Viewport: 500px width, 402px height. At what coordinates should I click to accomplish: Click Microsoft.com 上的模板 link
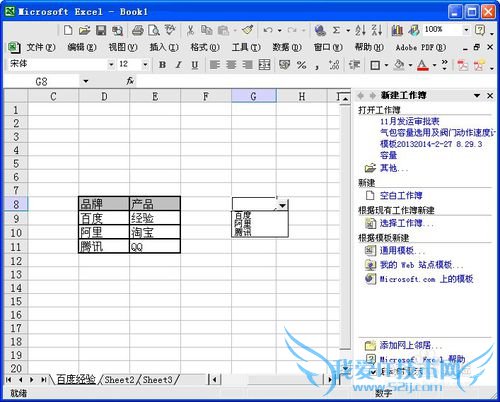tap(426, 279)
